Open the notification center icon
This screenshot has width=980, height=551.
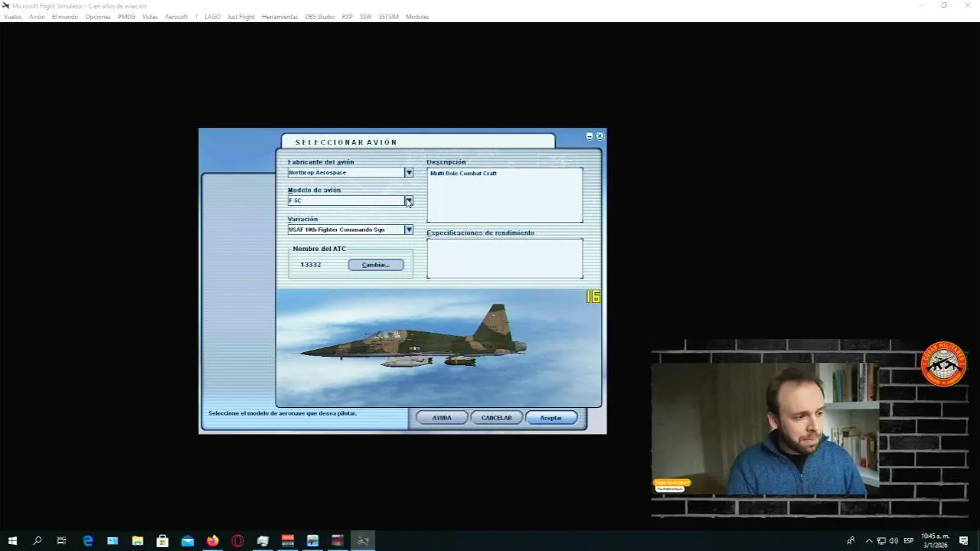pyautogui.click(x=964, y=541)
